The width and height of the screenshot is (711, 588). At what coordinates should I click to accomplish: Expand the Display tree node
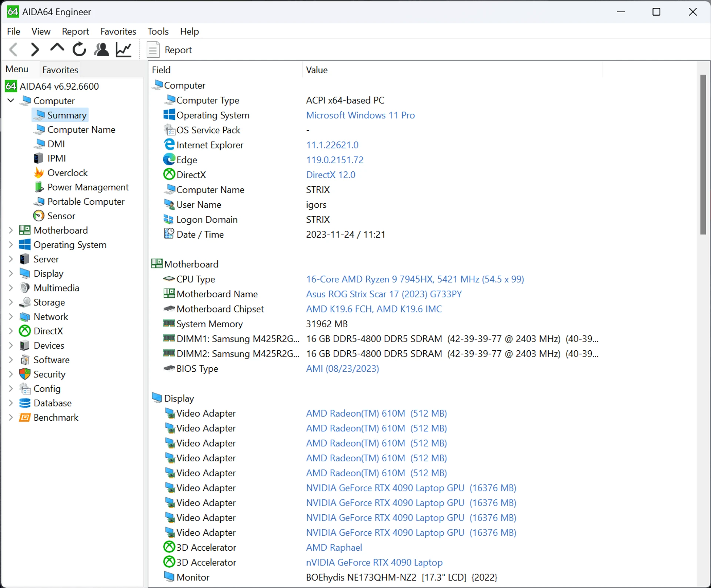[11, 273]
